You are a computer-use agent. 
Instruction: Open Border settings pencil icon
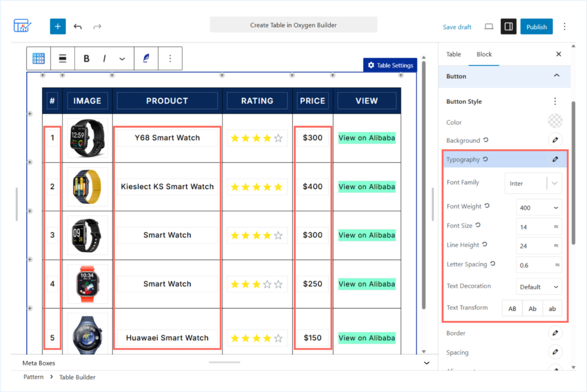[x=555, y=333]
